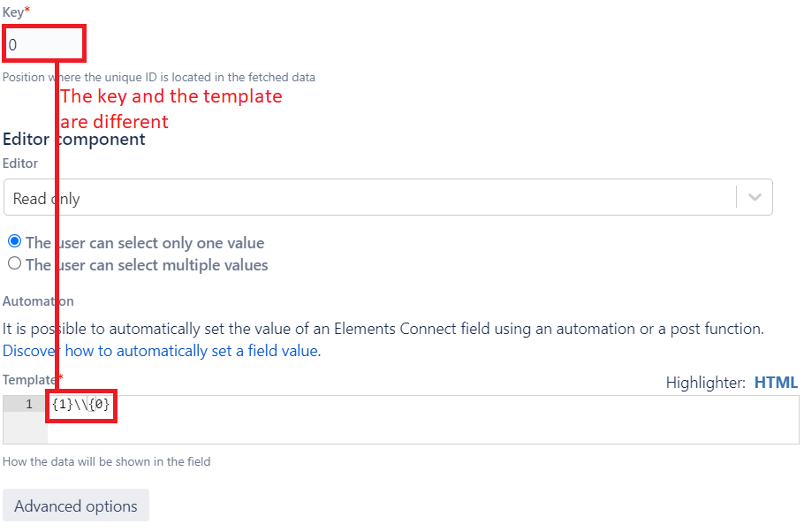
Task: Click "How the data will be shown" hint
Action: [106, 461]
